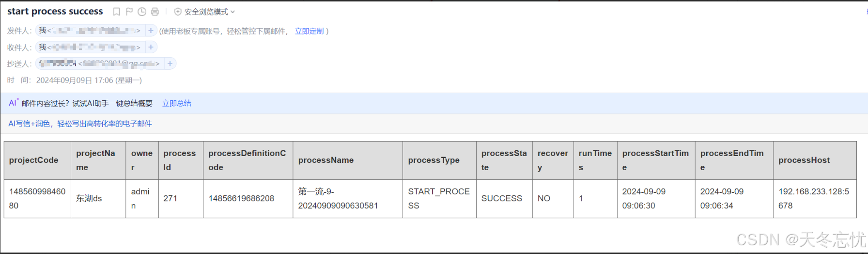Click the bookmark icon beside the subject
Image resolution: width=868 pixels, height=254 pixels.
click(x=116, y=12)
